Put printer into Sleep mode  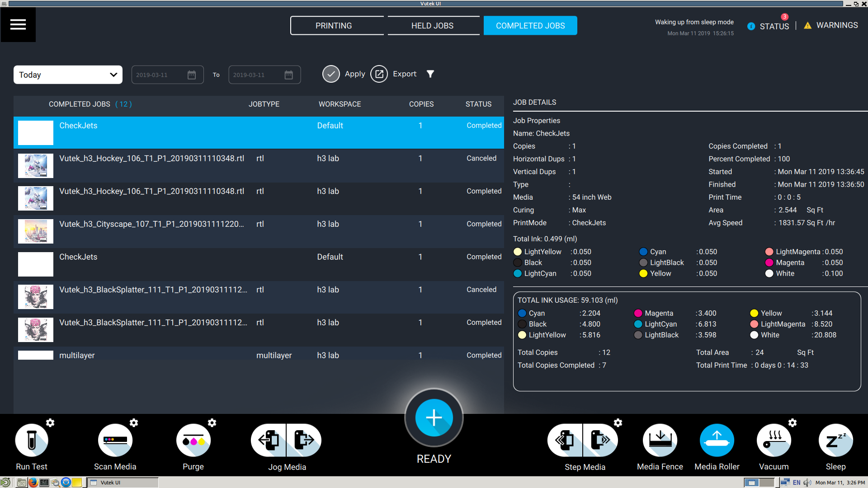835,440
